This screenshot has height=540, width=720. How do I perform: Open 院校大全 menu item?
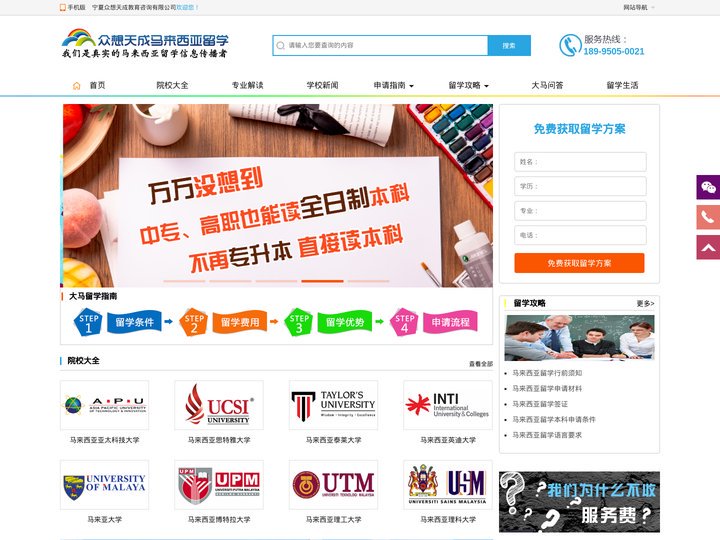172,85
